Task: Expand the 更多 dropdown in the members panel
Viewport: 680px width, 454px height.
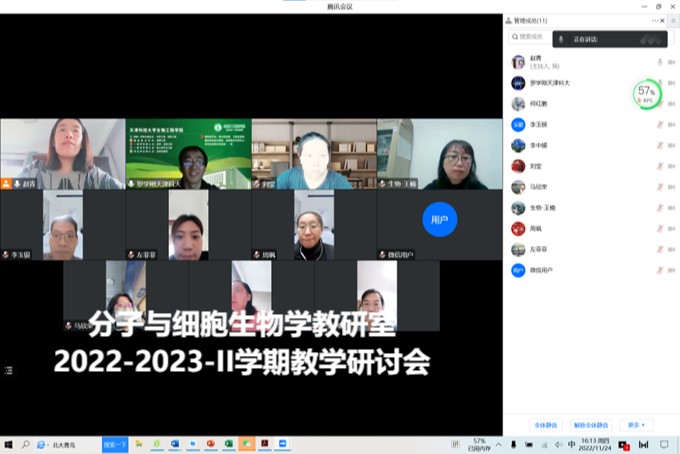Action: [636, 425]
